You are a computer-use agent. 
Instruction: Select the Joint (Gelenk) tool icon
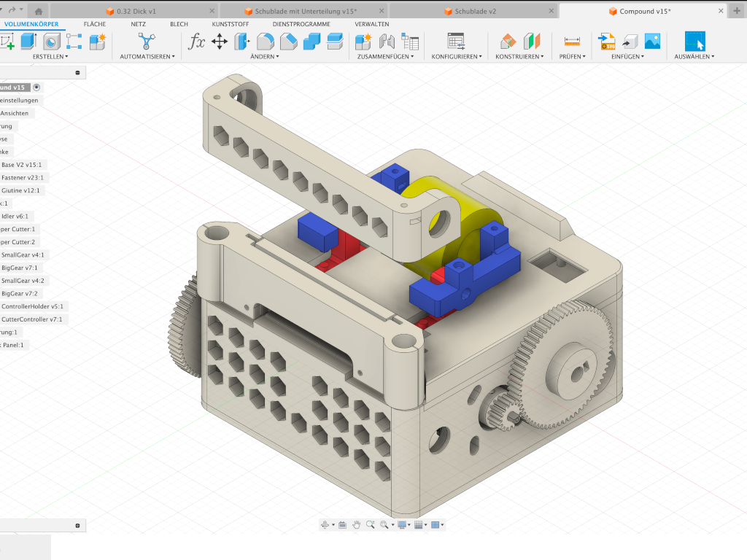pos(387,42)
